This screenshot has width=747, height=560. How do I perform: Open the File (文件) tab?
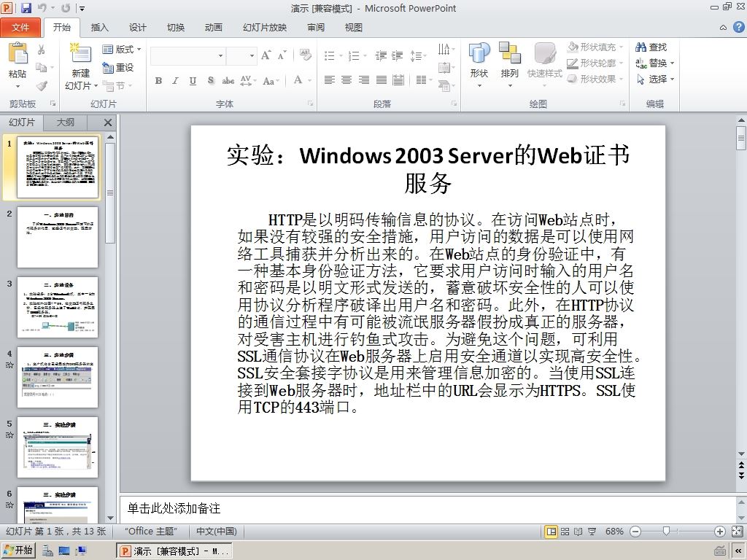20,27
